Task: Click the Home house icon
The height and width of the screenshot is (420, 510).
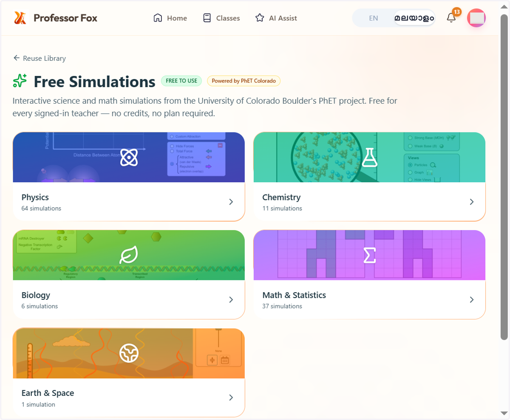Action: pos(158,18)
